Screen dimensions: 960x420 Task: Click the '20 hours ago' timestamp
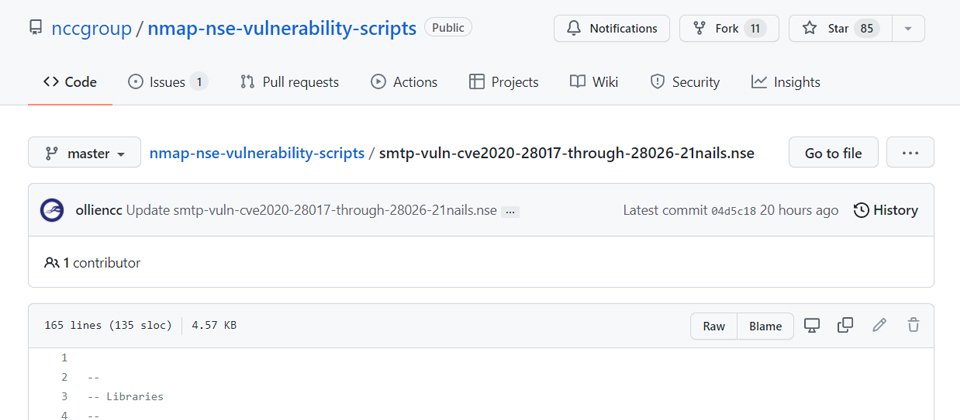[799, 211]
